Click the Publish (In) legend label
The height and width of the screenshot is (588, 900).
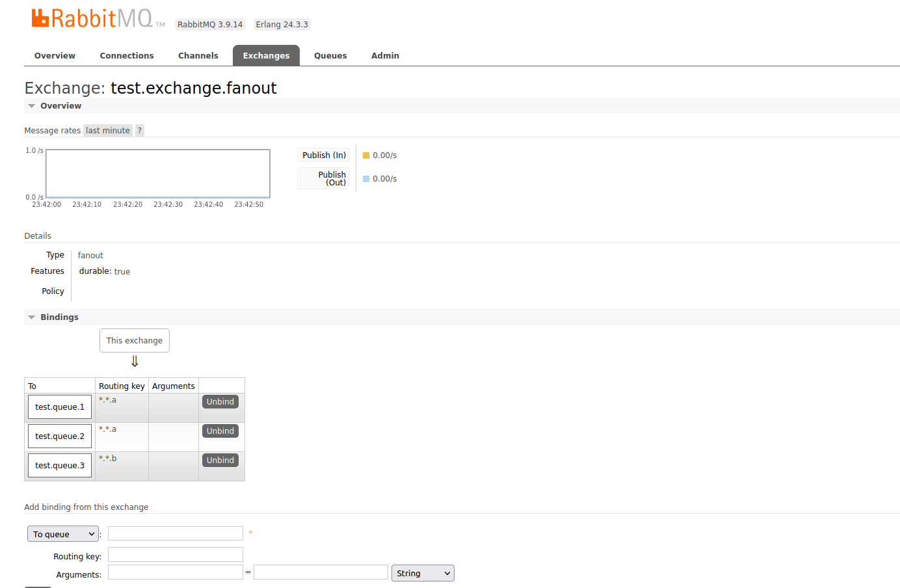click(x=324, y=155)
